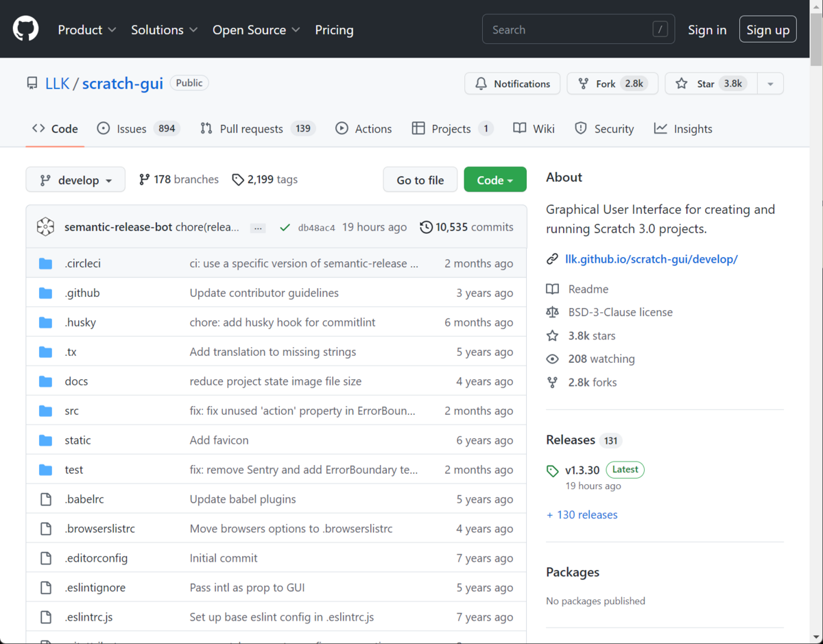Click the Go to file button
This screenshot has height=644, width=823.
pyautogui.click(x=420, y=180)
